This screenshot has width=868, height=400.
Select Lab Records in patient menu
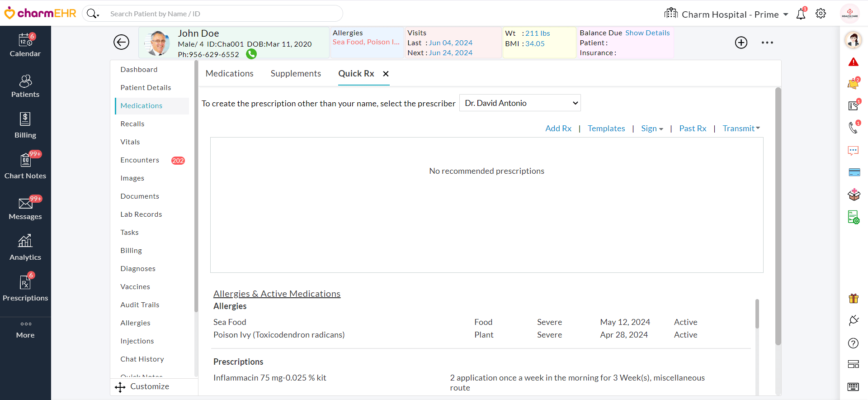(141, 214)
